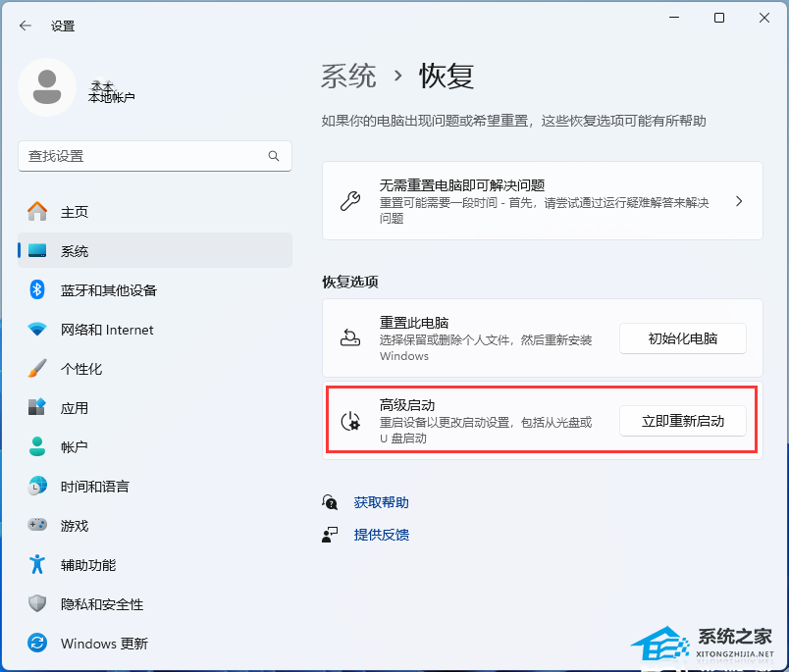Click 系统 in the breadcrumb
The image size is (789, 672).
(348, 77)
